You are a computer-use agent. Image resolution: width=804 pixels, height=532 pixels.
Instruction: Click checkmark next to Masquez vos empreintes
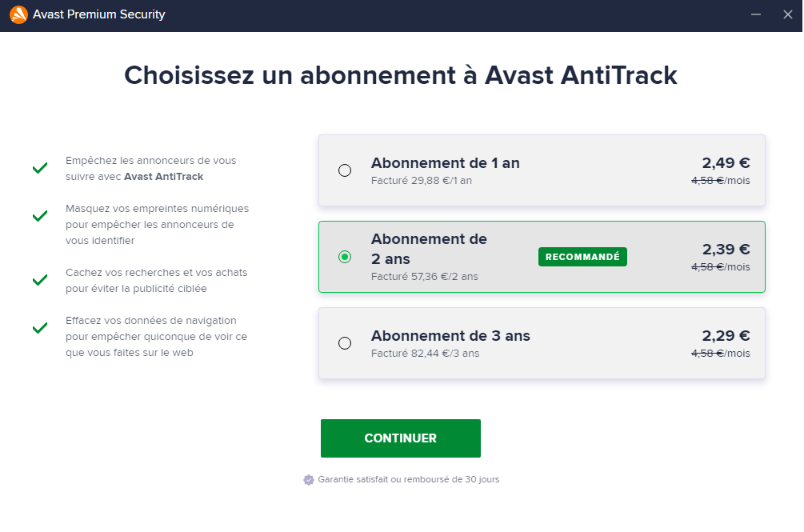pyautogui.click(x=40, y=216)
